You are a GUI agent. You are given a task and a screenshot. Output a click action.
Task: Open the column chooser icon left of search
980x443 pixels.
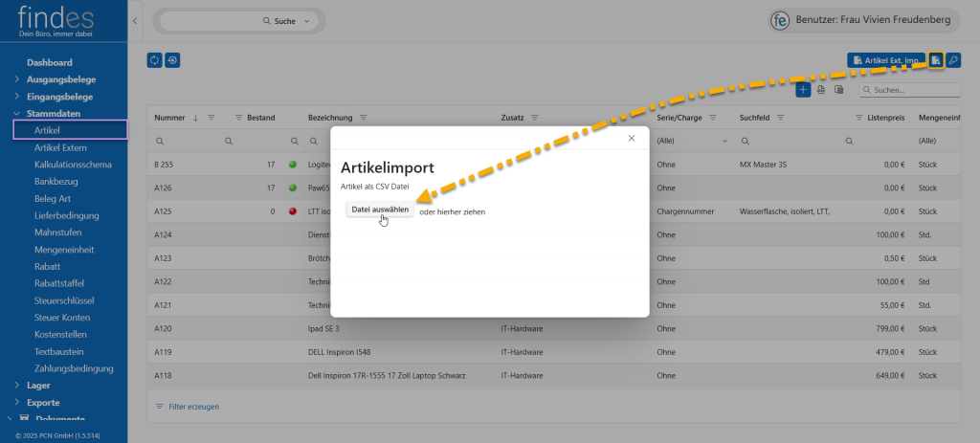pyautogui.click(x=838, y=90)
